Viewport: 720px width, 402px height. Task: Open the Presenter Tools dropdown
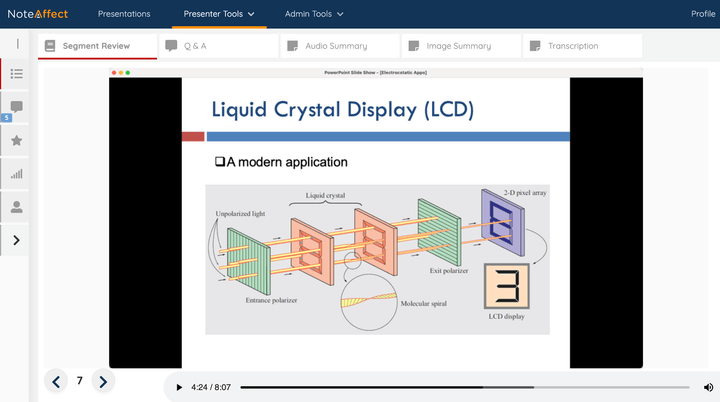click(219, 14)
